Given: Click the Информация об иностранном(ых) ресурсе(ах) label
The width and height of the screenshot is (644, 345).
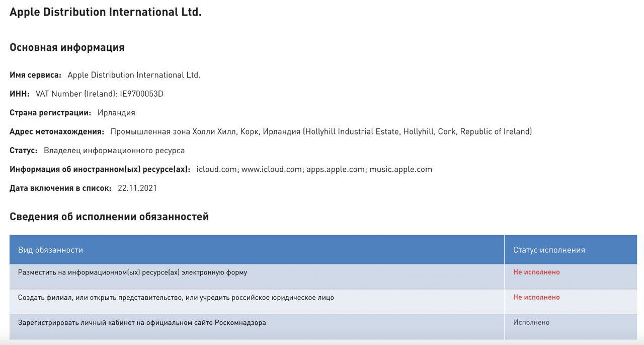Looking at the screenshot, I should tap(100, 169).
